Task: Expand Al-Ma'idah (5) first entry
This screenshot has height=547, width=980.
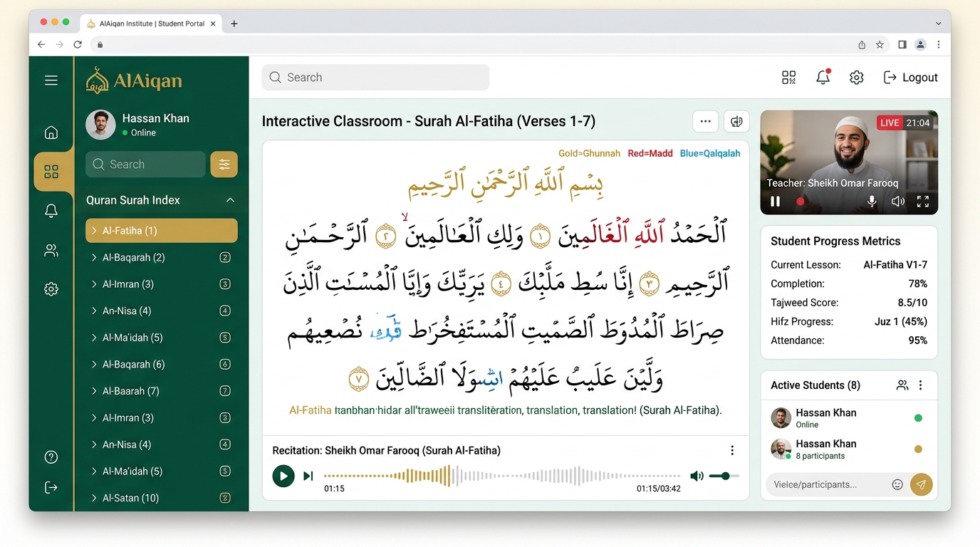Action: 162,338
